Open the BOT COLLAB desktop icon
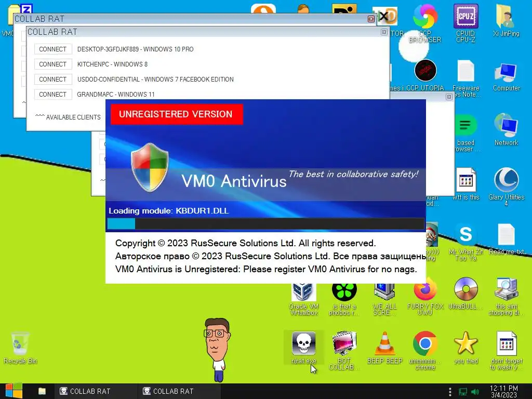The height and width of the screenshot is (399, 532). click(x=344, y=351)
